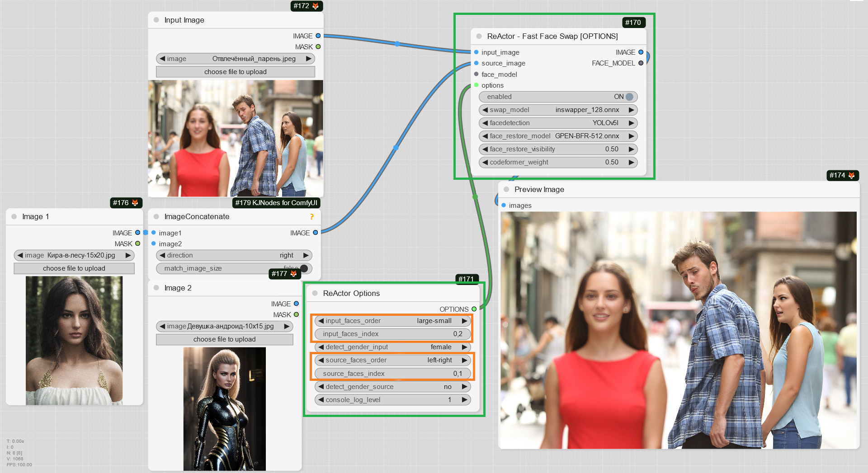Open the swap_model inswapper_128.onnx dropdown
This screenshot has width=868, height=473.
click(558, 110)
